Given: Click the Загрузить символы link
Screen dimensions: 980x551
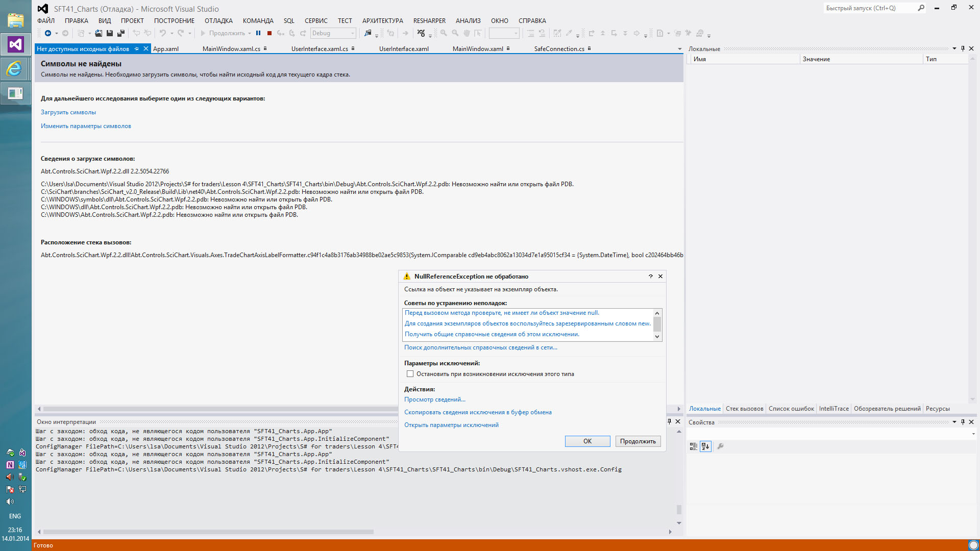Looking at the screenshot, I should 68,112.
